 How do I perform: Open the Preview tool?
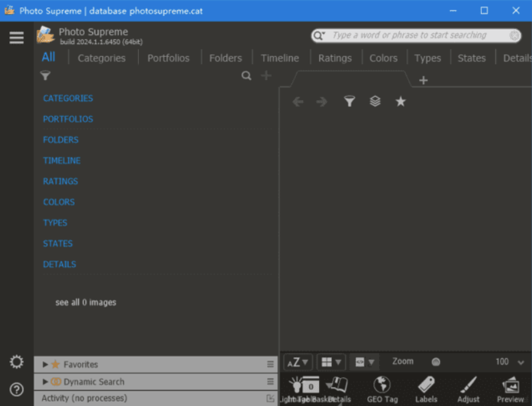coord(510,389)
